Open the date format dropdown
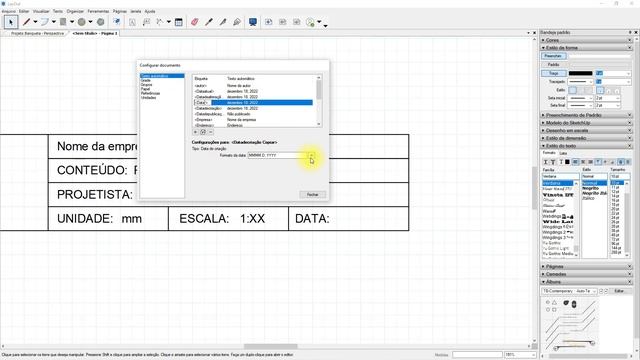 pyautogui.click(x=311, y=156)
